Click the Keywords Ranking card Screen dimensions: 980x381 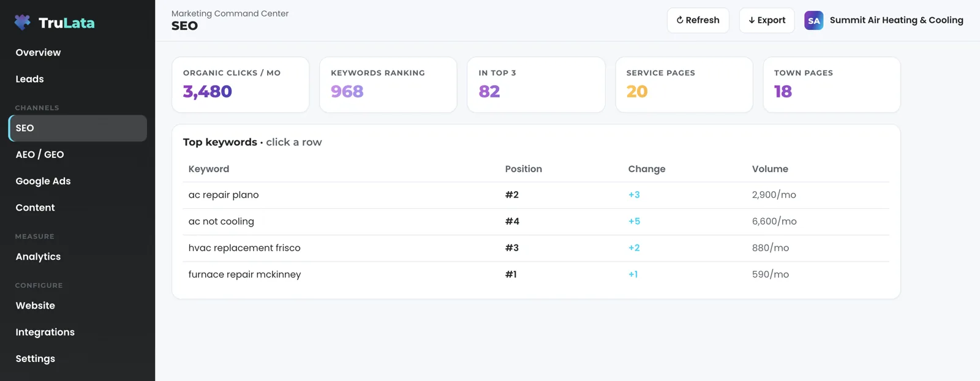point(388,85)
